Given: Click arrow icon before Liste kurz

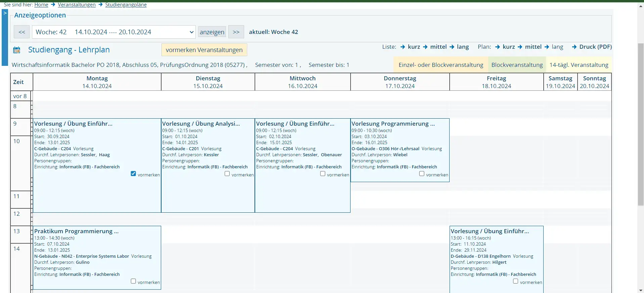Looking at the screenshot, I should click(x=403, y=47).
